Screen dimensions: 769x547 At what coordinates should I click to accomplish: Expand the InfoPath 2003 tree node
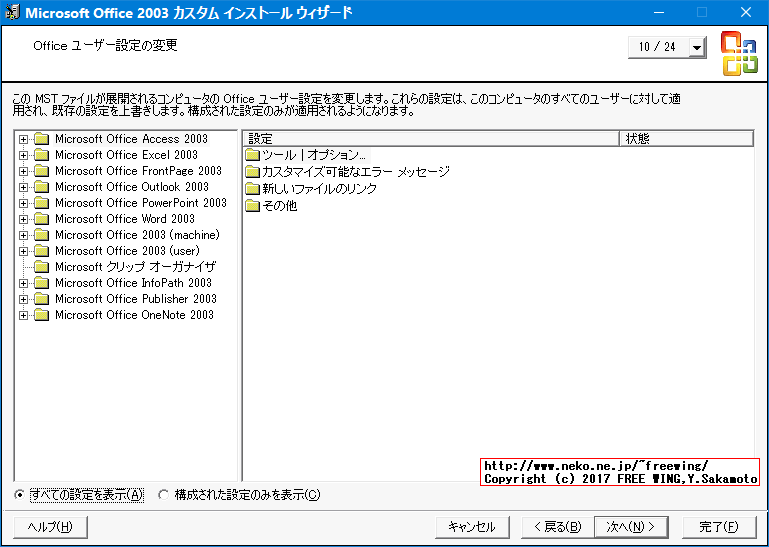23,284
